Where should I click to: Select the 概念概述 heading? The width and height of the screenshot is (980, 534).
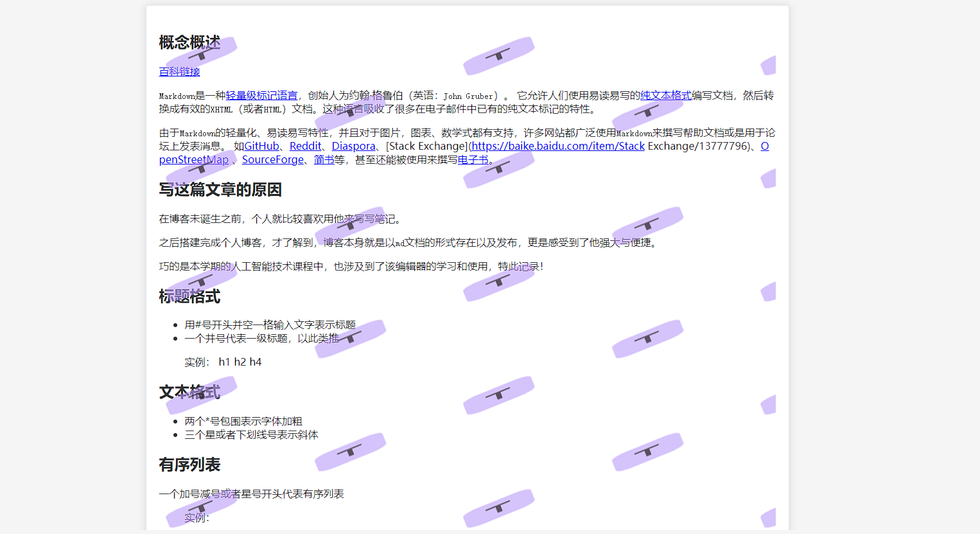point(188,41)
